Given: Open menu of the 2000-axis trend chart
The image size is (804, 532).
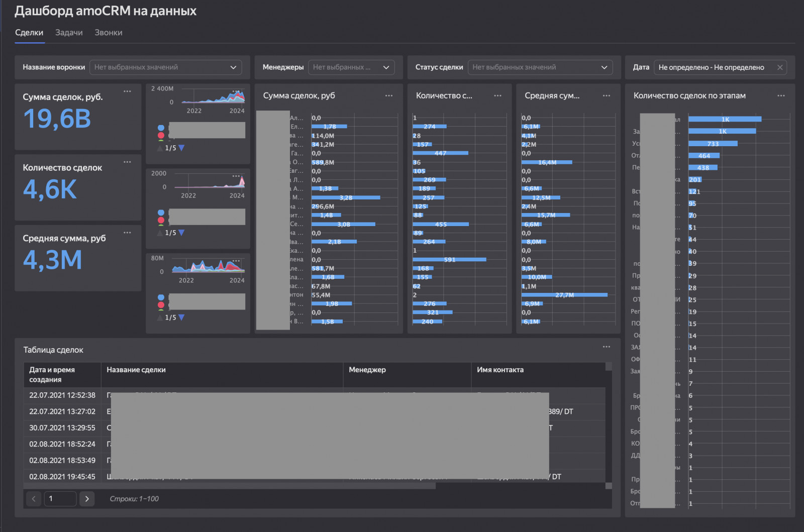Looking at the screenshot, I should click(236, 176).
